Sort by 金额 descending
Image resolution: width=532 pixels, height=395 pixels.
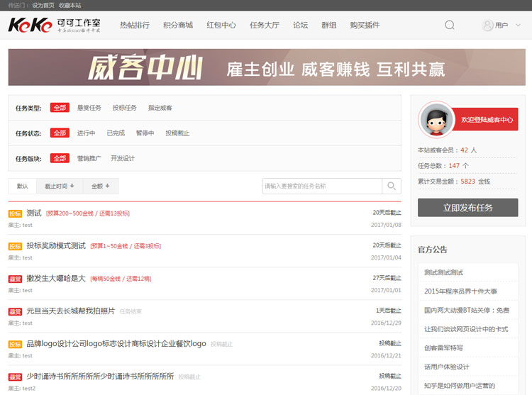(101, 186)
